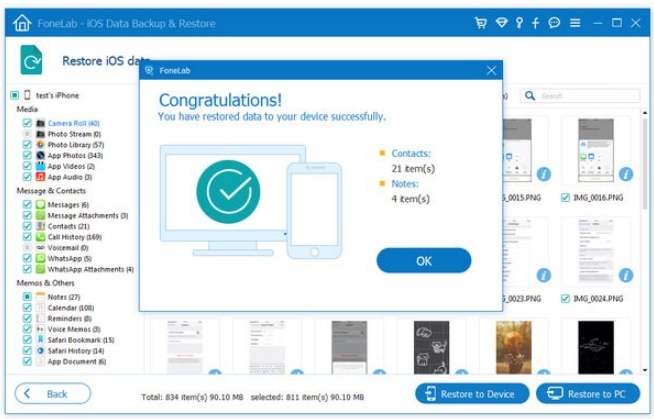This screenshot has width=654, height=419.
Task: Close the FoneLab dialog
Action: (491, 70)
